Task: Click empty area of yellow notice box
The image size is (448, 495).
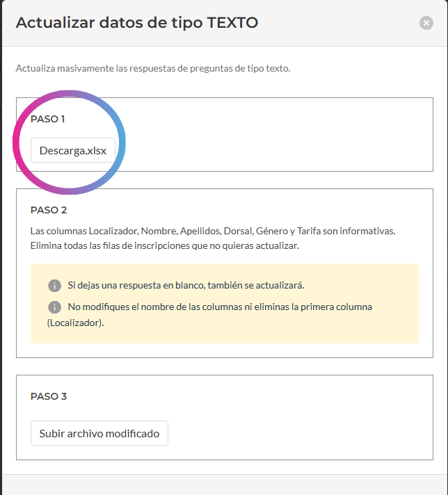Action: (x=363, y=328)
